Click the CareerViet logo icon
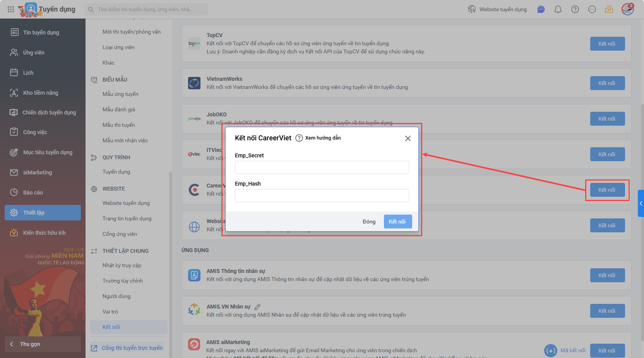 tap(194, 190)
